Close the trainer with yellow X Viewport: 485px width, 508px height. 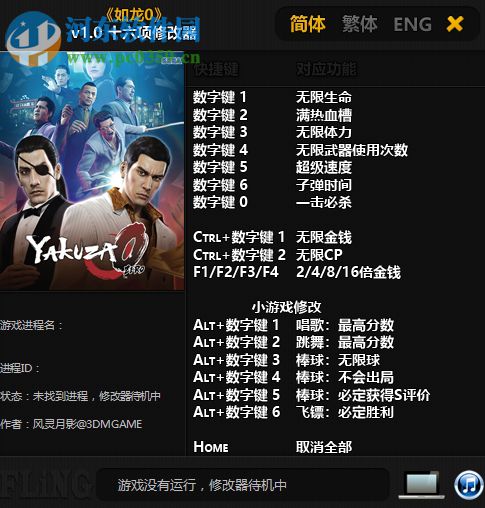coord(455,24)
